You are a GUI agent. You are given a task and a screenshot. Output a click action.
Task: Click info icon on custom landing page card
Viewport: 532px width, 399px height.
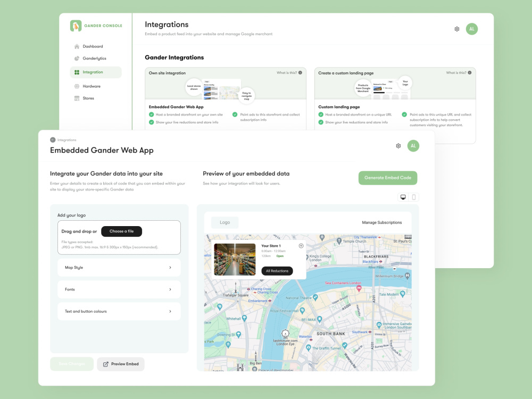(470, 72)
